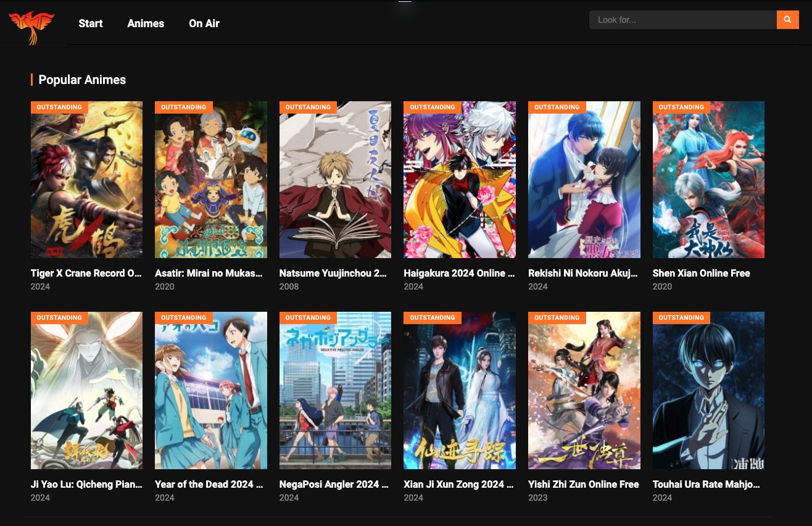
Task: Open Yishi Zhi Zun Online Free
Action: point(583,485)
